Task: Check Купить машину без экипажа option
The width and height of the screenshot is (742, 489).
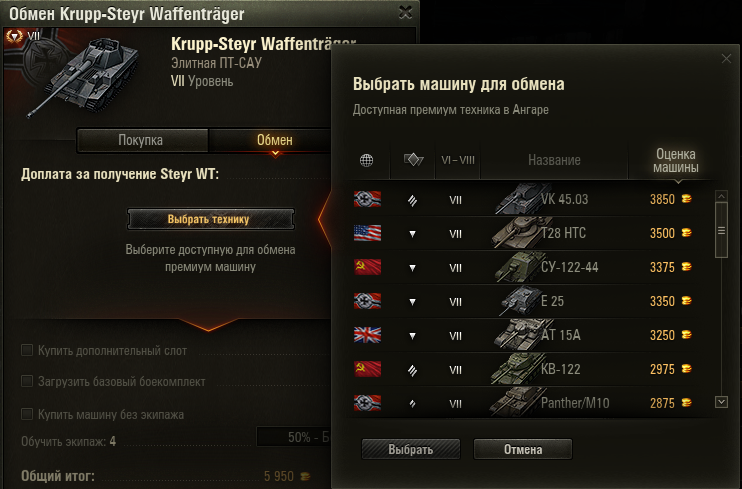Action: click(x=27, y=414)
